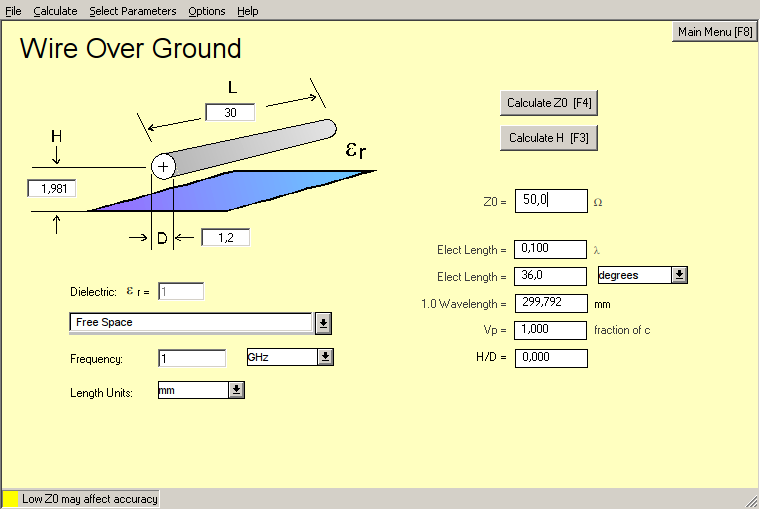Click the Elect Length degrees field 36,0
This screenshot has width=760, height=510.
551,276
